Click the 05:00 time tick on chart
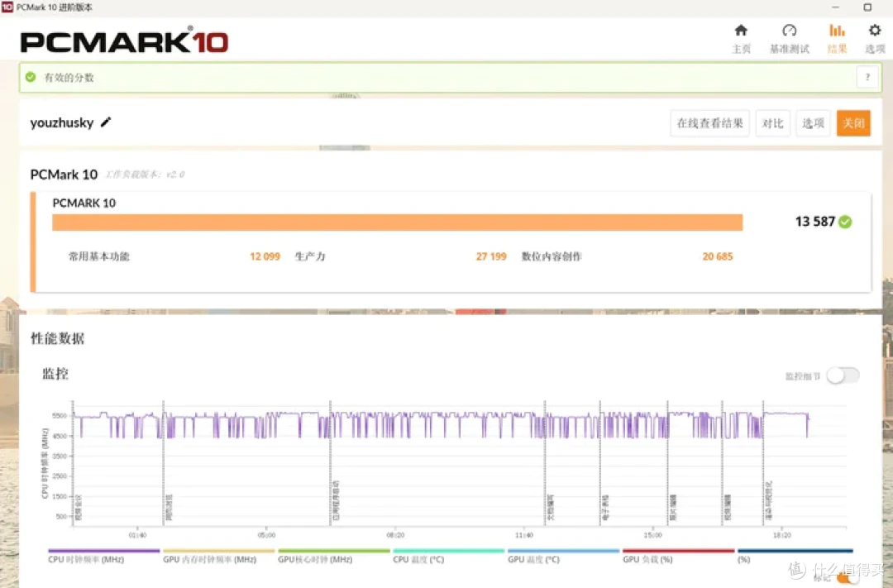893x588 pixels. tap(266, 535)
